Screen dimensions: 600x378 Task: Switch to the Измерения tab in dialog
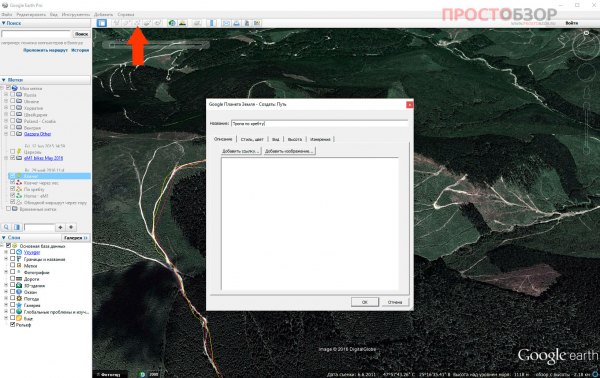320,139
